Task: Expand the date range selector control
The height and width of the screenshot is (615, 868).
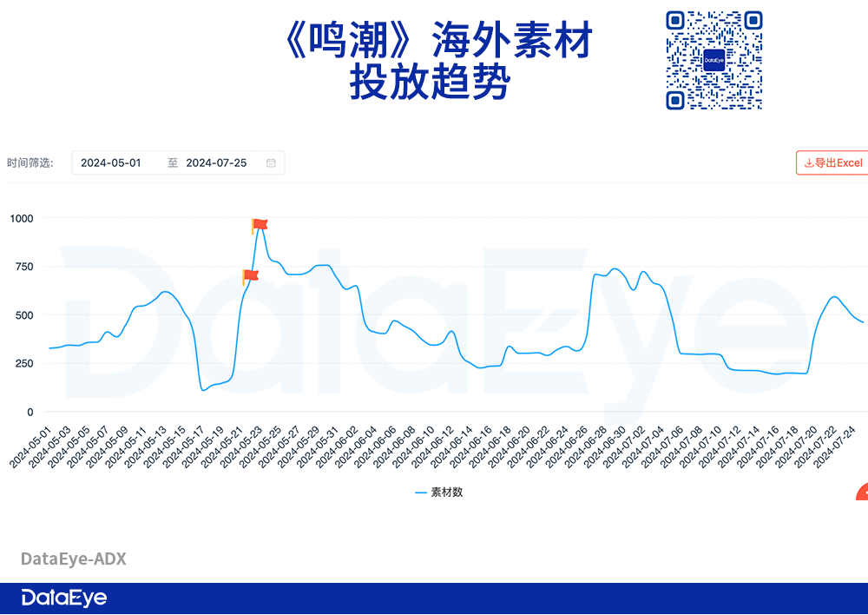Action: [x=178, y=162]
